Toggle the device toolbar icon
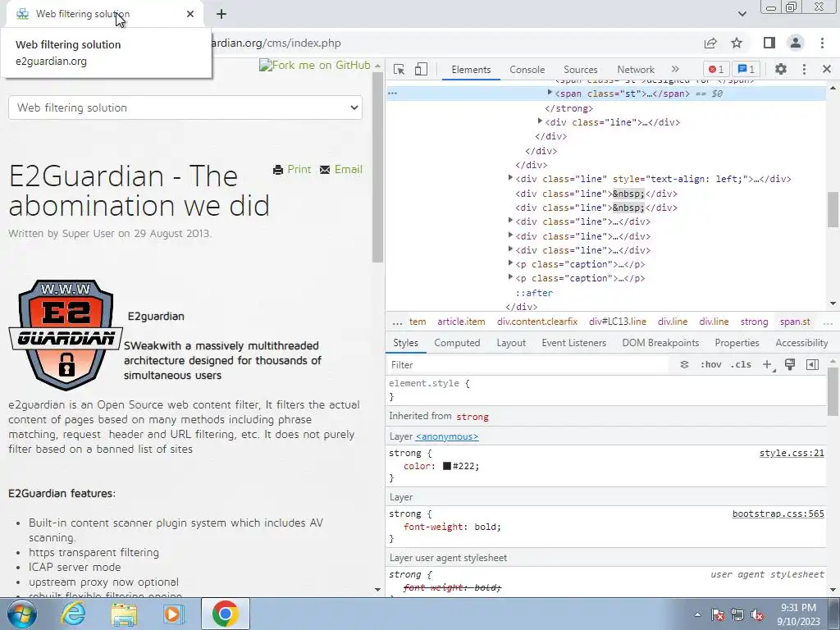840x630 pixels. [421, 69]
